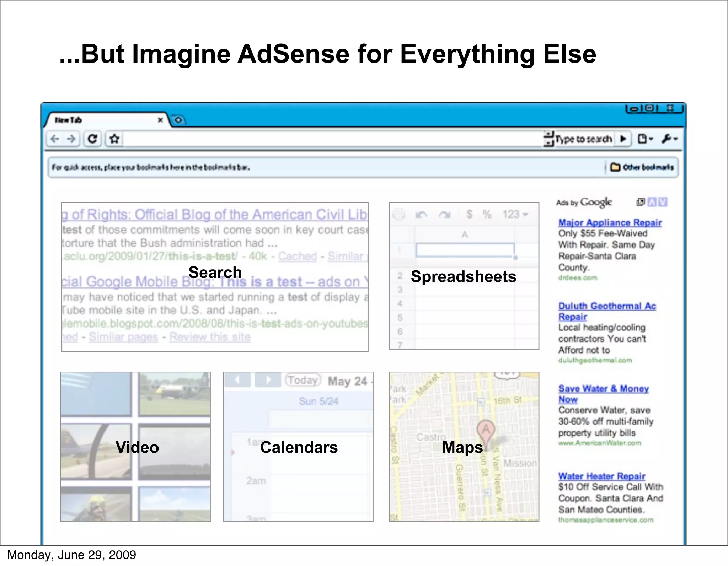
Task: Click the thomasapplianceservice.com ad URL
Action: point(606,520)
